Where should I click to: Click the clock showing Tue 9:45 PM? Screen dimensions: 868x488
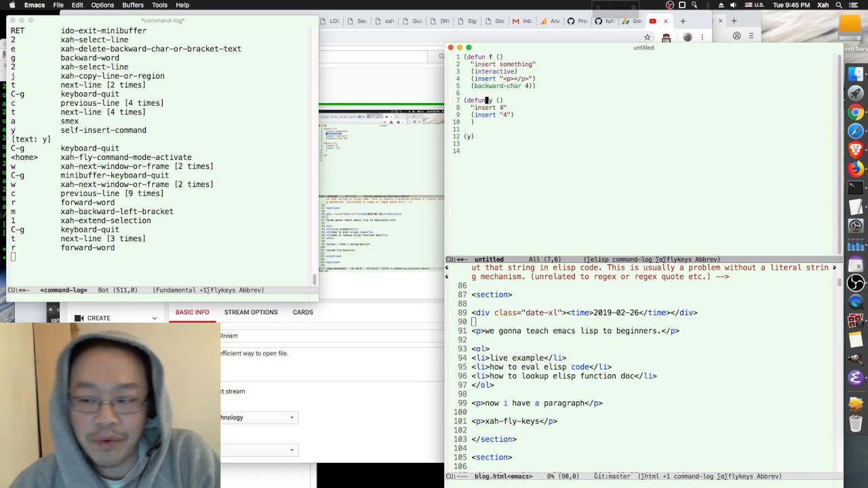pyautogui.click(x=791, y=5)
